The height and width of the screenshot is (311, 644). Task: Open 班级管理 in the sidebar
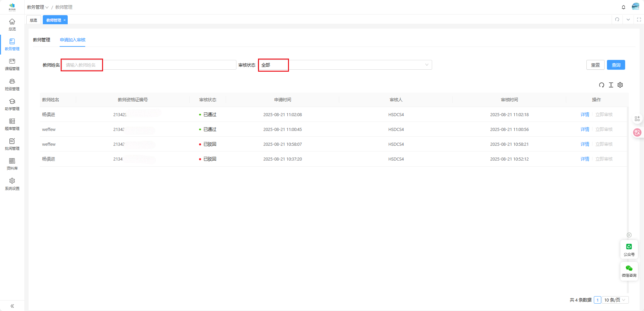pos(12,84)
